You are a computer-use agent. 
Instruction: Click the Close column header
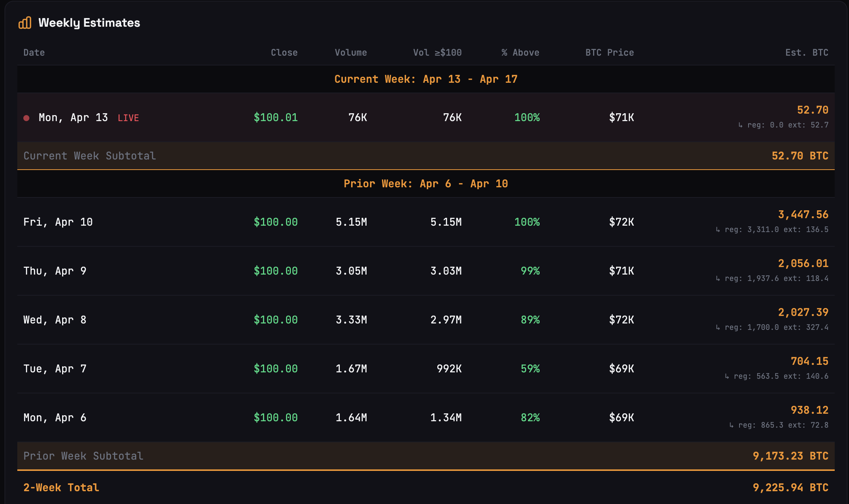point(284,53)
